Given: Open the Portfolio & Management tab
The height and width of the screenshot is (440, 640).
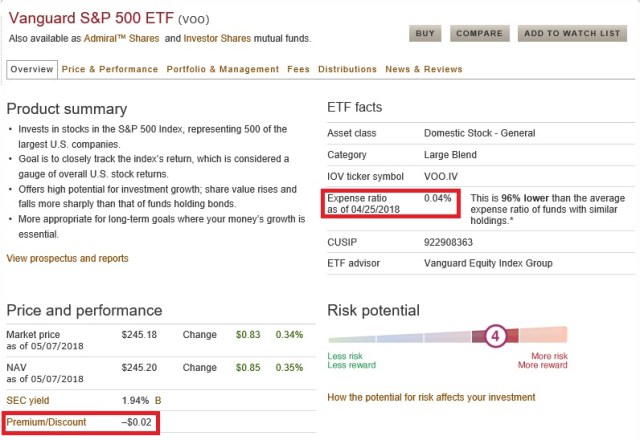Looking at the screenshot, I should [x=223, y=69].
